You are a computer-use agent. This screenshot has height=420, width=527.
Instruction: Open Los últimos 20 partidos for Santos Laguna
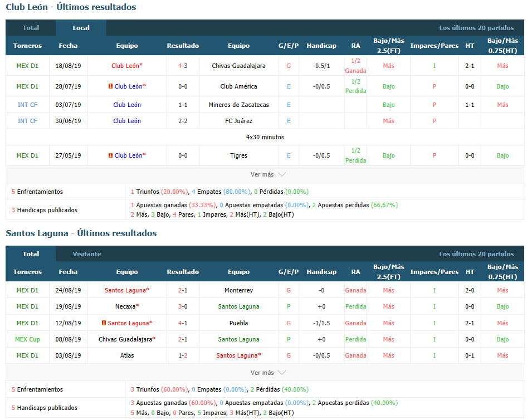point(476,254)
